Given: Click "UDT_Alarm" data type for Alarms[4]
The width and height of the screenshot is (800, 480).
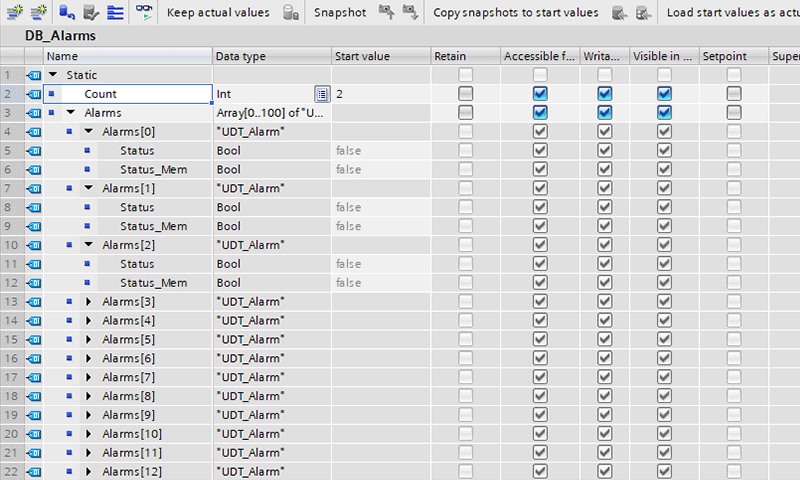Looking at the screenshot, I should [250, 320].
